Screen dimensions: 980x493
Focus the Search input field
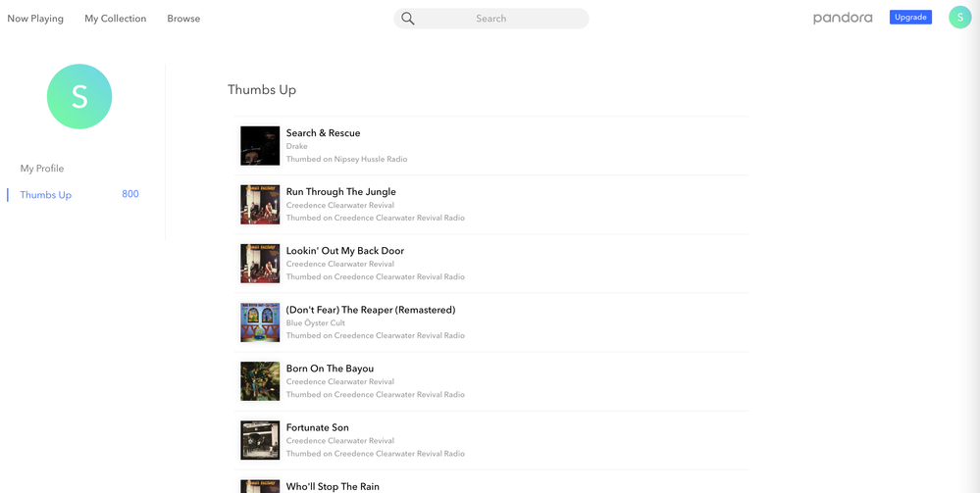500,19
